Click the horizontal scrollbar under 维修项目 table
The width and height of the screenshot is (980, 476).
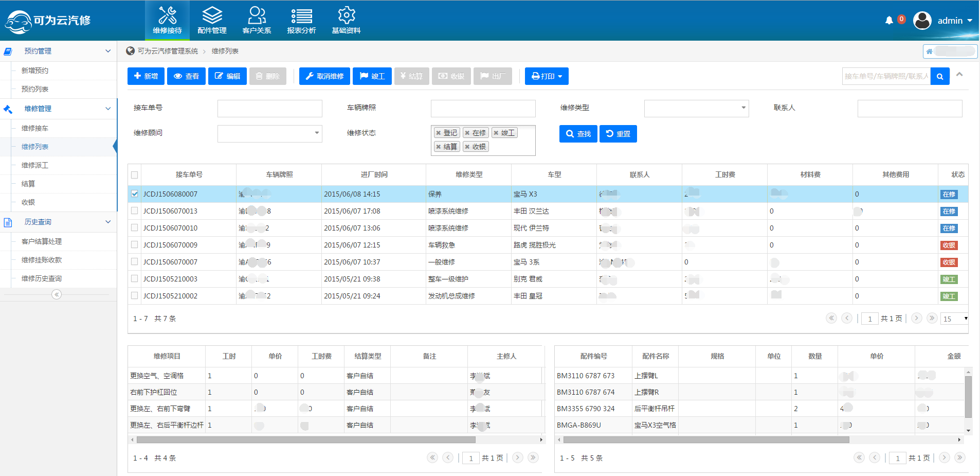click(306, 440)
